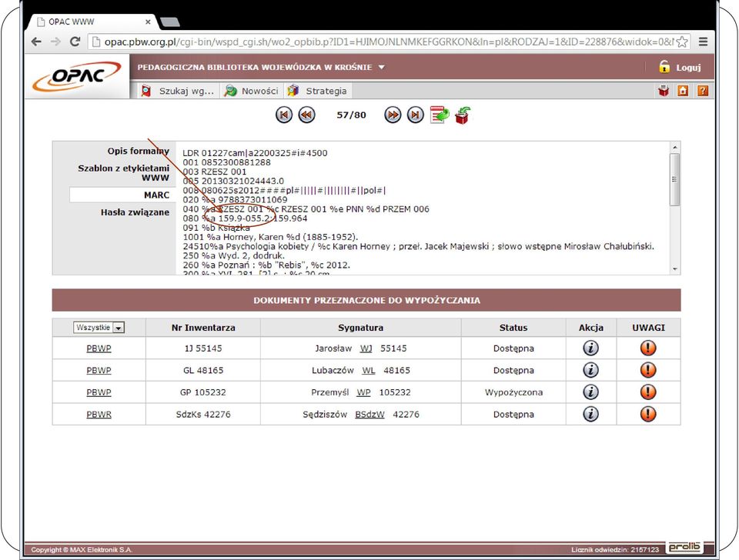
Task: Click the WL signature link
Action: tap(369, 370)
